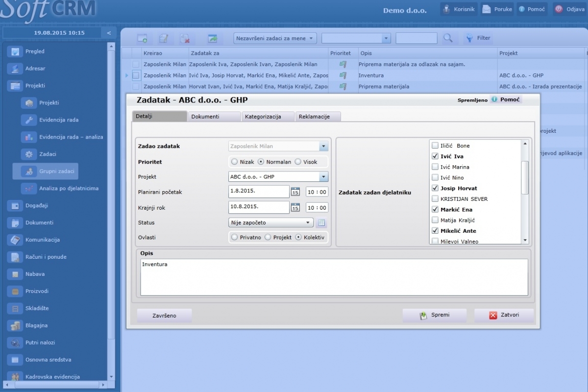The height and width of the screenshot is (392, 588).
Task: Click the Opis text area
Action: (x=334, y=277)
